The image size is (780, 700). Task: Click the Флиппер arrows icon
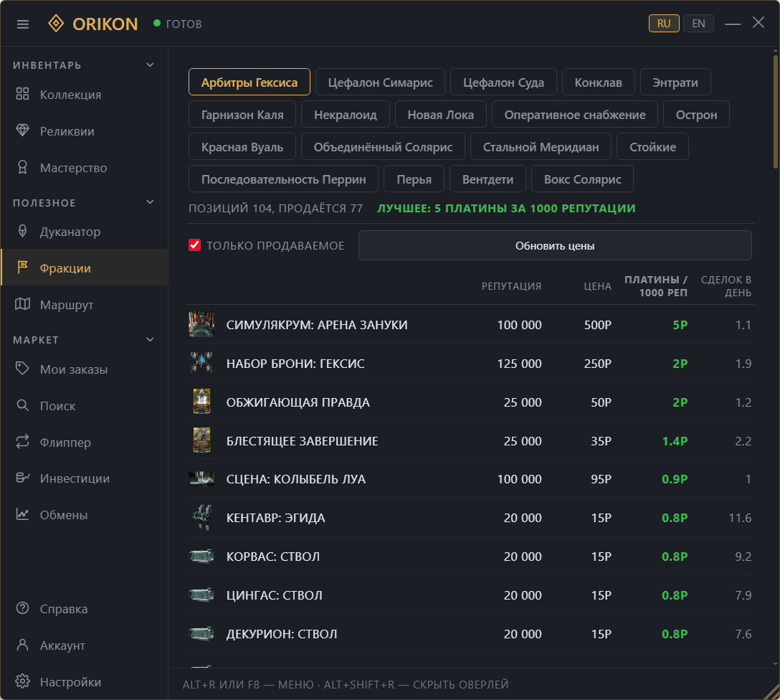click(x=22, y=441)
